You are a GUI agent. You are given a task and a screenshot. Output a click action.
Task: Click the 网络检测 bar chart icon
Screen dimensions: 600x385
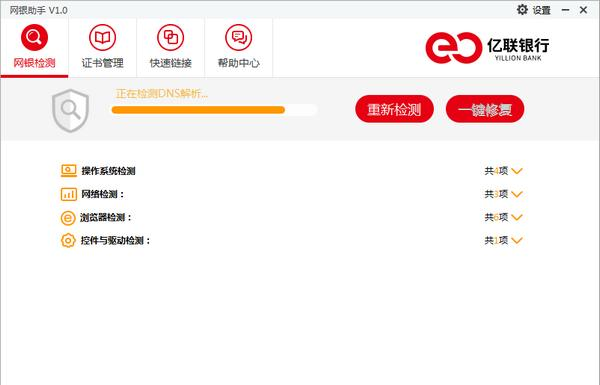69,194
